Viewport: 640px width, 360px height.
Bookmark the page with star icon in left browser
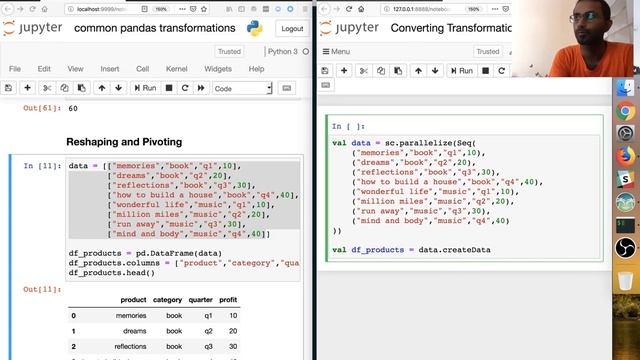(x=204, y=9)
